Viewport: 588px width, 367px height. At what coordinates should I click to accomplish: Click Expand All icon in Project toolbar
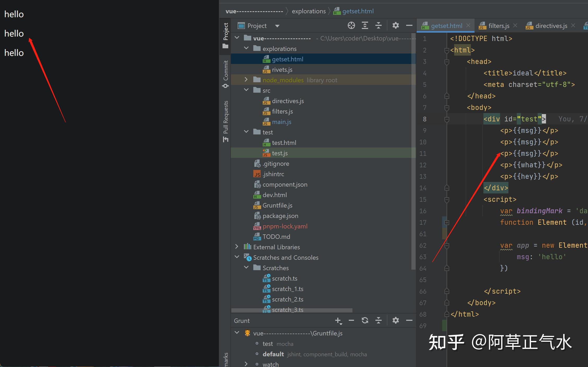point(365,26)
